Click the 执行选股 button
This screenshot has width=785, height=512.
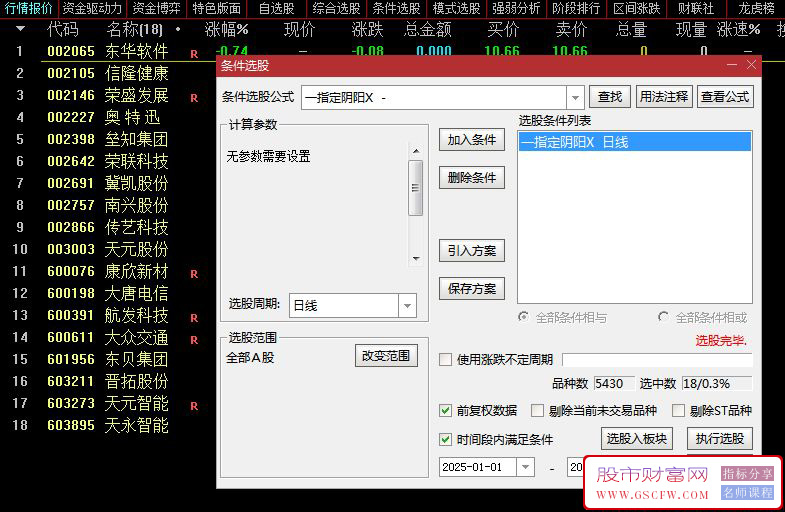coord(720,439)
